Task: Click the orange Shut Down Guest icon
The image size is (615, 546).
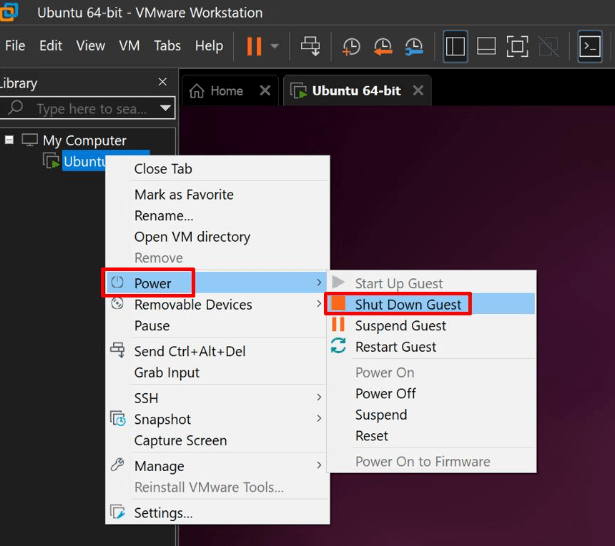Action: click(338, 303)
